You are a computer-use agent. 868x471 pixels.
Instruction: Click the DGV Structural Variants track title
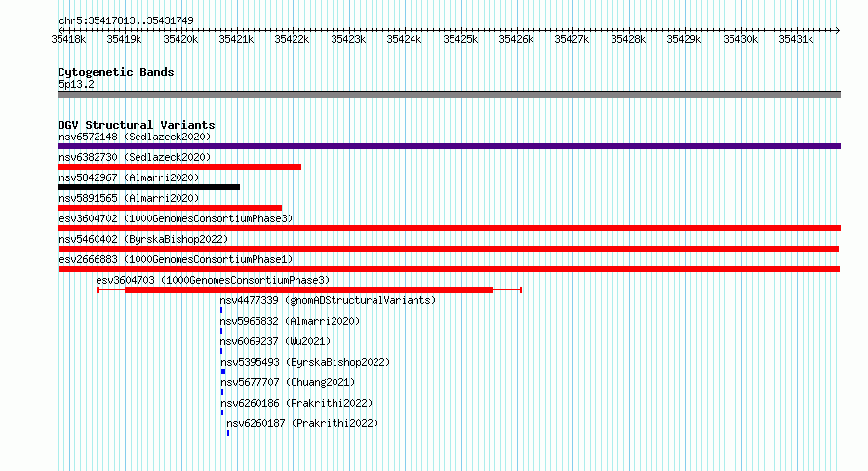(137, 125)
